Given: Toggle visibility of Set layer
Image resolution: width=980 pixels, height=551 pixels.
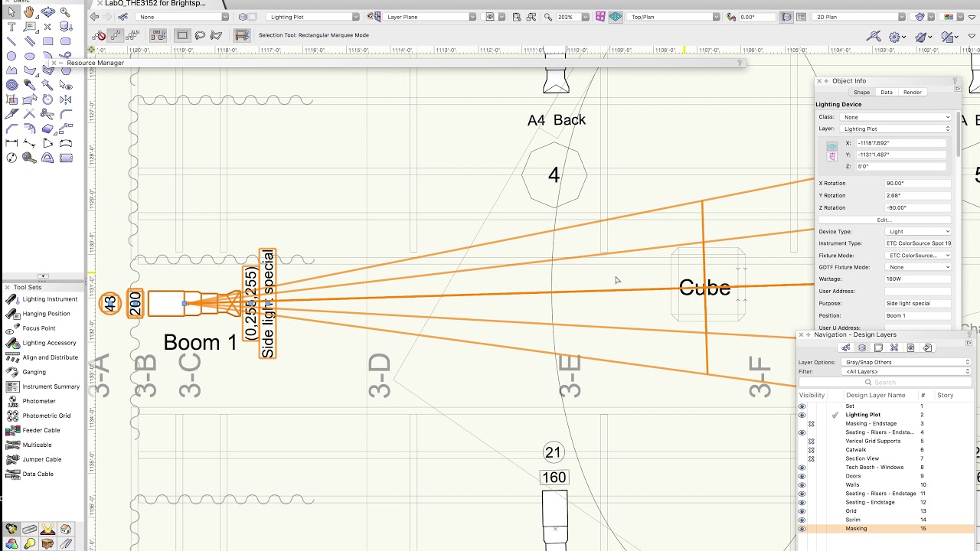Looking at the screenshot, I should pyautogui.click(x=802, y=406).
